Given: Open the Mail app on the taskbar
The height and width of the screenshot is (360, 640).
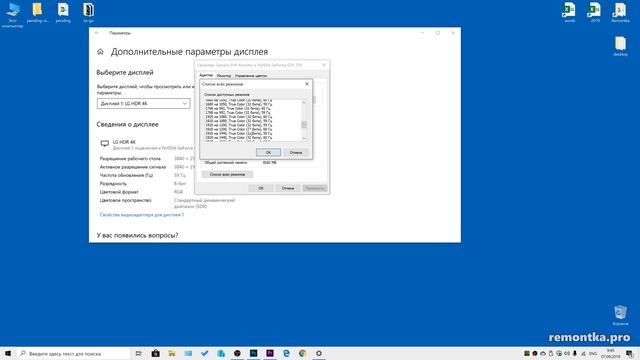Looking at the screenshot, I should pos(188,353).
